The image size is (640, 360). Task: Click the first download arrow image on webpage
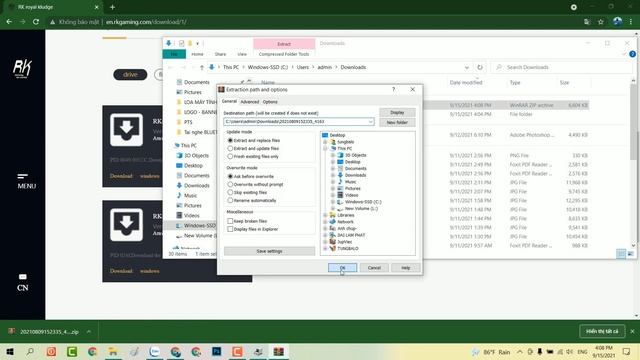click(x=126, y=130)
